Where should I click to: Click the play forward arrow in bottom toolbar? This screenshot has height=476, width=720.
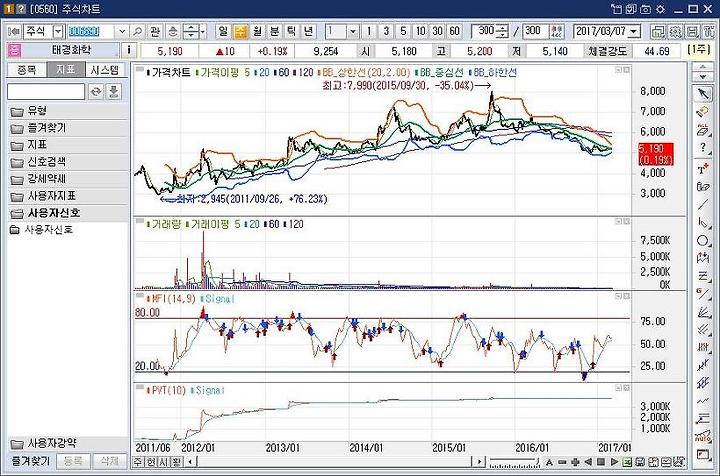pos(614,462)
